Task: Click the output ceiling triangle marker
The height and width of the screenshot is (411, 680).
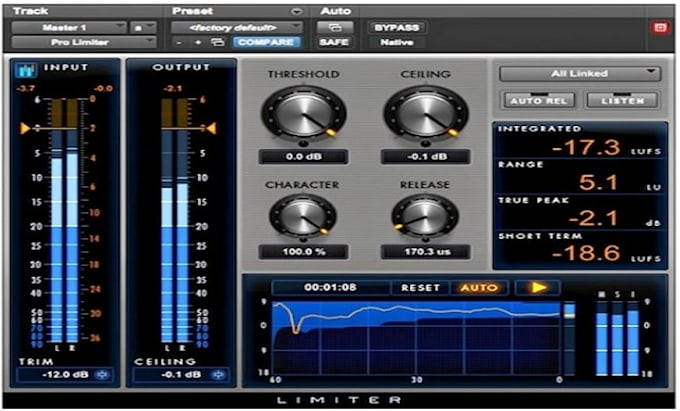Action: click(211, 128)
